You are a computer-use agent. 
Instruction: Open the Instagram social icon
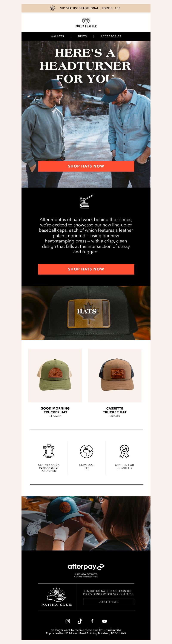click(68, 621)
